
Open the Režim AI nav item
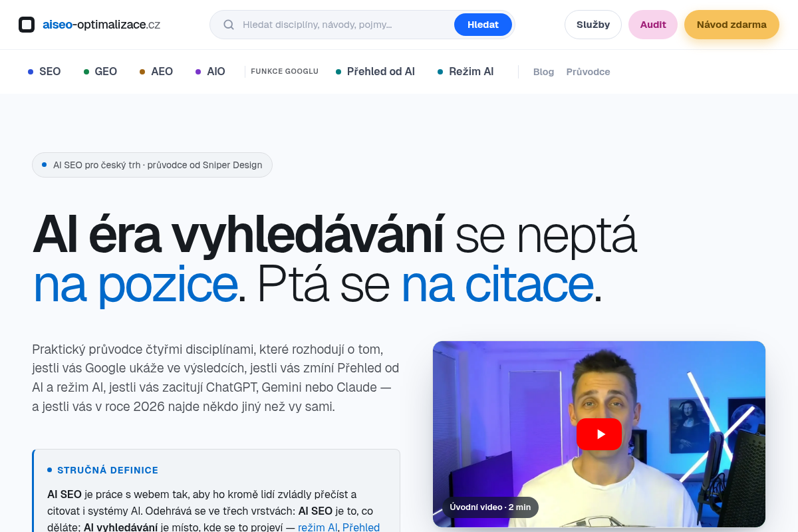(465, 71)
